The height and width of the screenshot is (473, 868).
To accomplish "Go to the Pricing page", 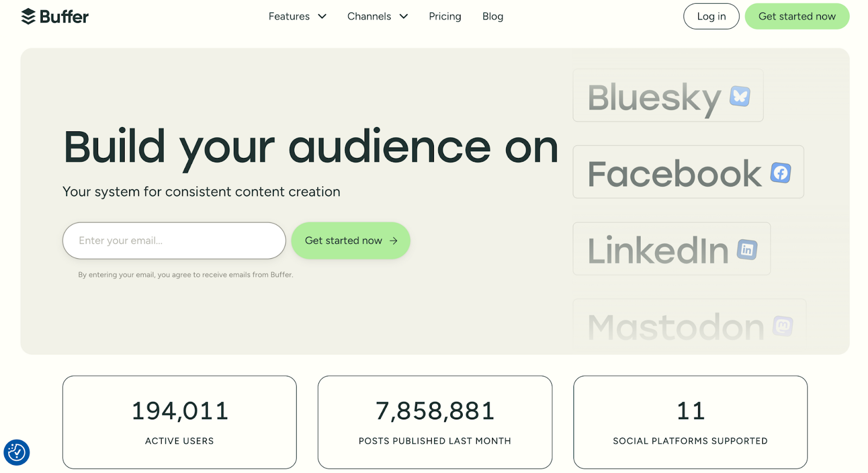I will point(445,16).
